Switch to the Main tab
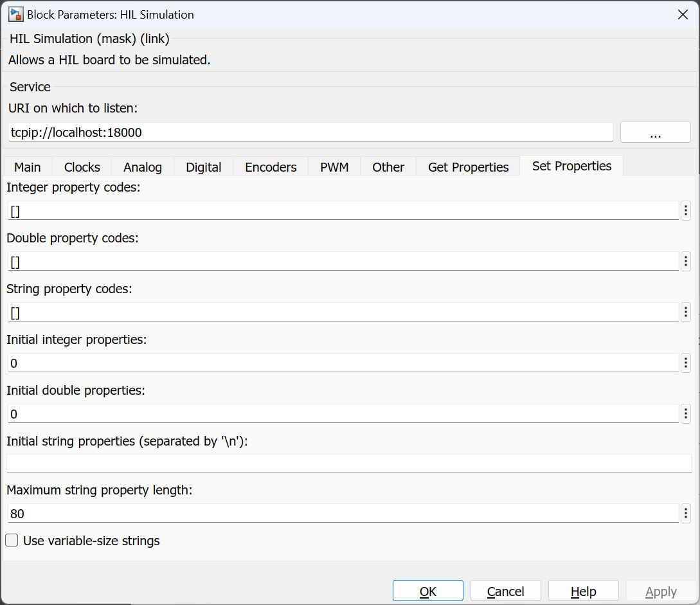700x605 pixels. 28,167
